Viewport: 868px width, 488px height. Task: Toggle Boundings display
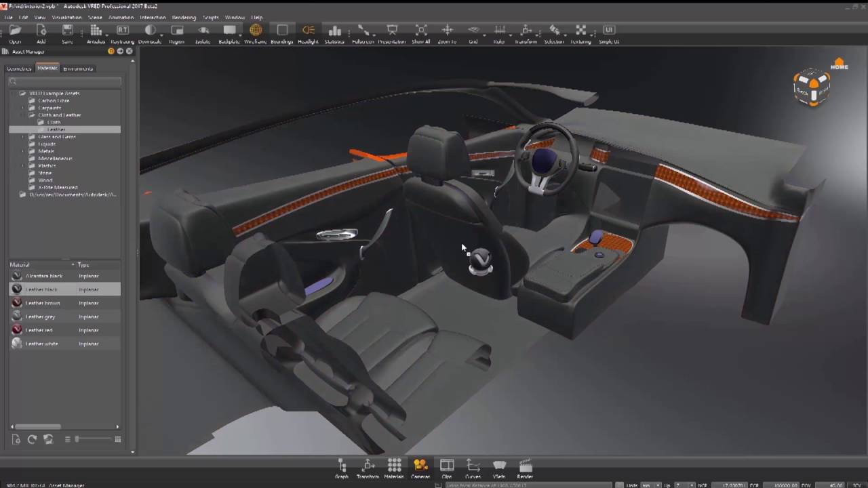coord(282,31)
